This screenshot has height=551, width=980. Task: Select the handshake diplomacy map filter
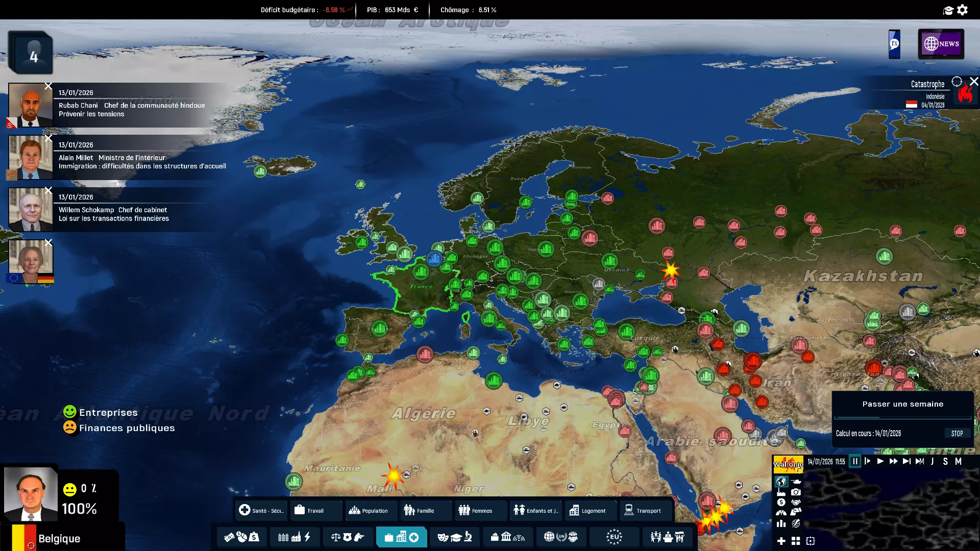pyautogui.click(x=796, y=503)
